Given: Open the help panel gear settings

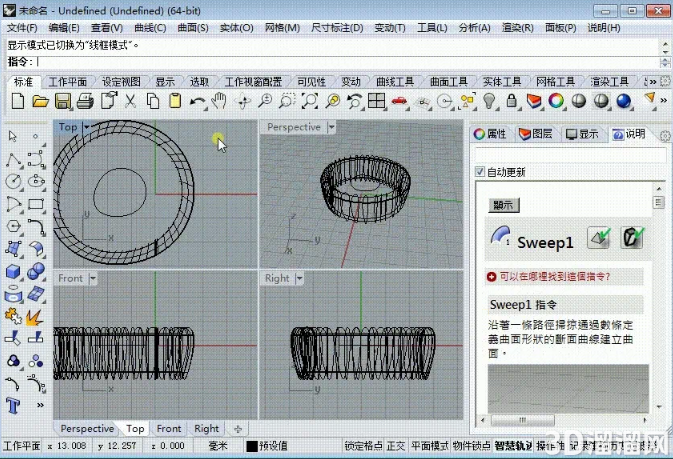Looking at the screenshot, I should point(665,136).
